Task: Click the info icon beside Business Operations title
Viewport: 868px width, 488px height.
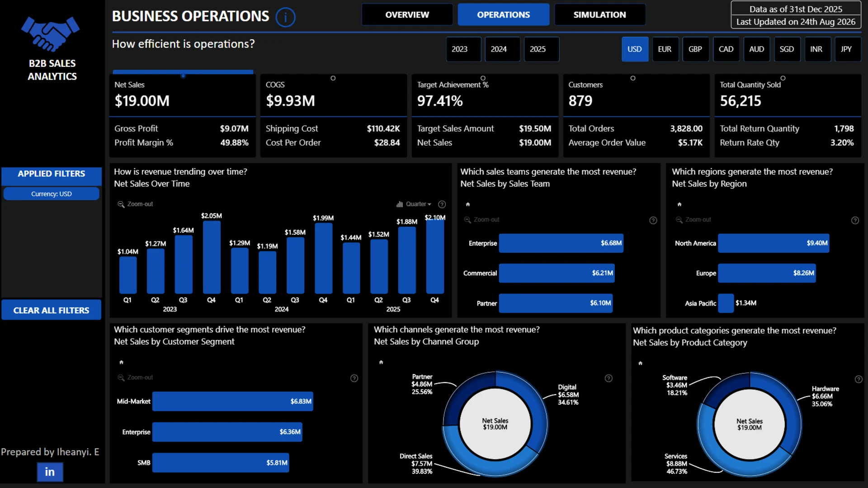Action: tap(285, 17)
